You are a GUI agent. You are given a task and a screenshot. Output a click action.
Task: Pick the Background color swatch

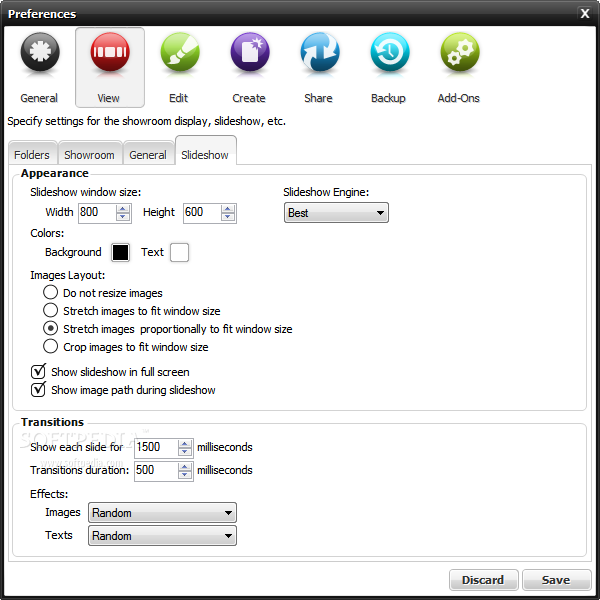120,253
